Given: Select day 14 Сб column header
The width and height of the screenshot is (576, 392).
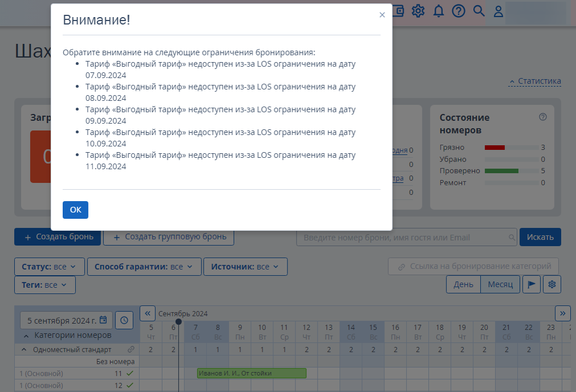Looking at the screenshot, I should tap(351, 332).
